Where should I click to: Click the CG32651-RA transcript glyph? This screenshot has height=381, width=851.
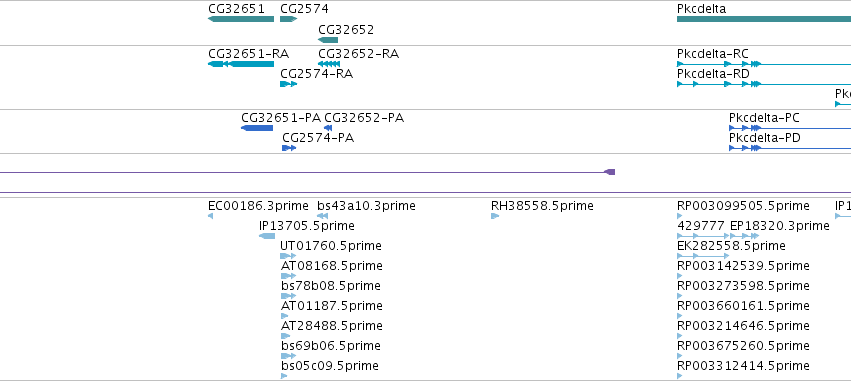tap(241, 64)
